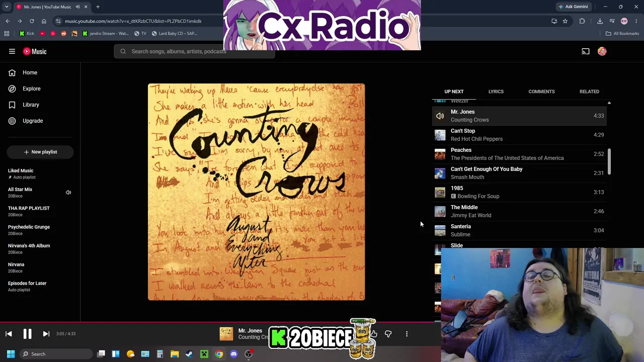The width and height of the screenshot is (644, 362).
Task: Open the Chrome three-dot menu
Action: (636, 21)
